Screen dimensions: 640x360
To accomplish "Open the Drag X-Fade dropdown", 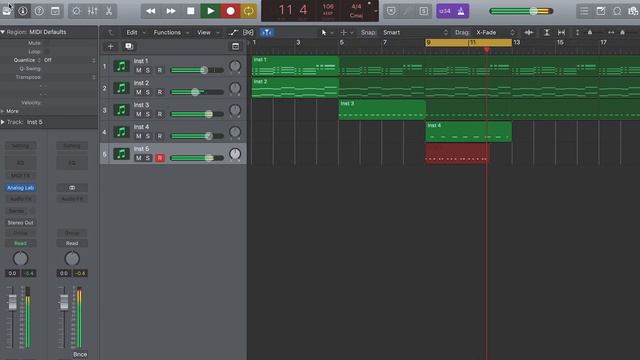I will click(x=495, y=32).
